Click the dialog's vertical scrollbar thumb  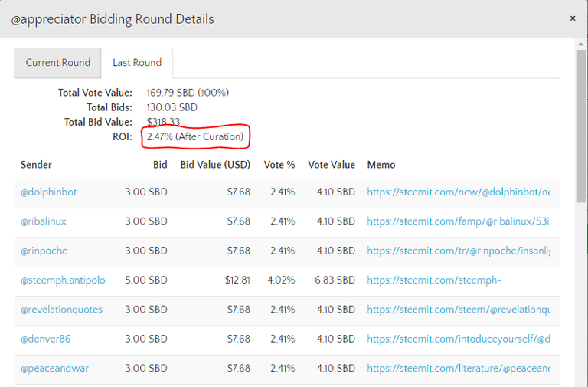pyautogui.click(x=580, y=126)
